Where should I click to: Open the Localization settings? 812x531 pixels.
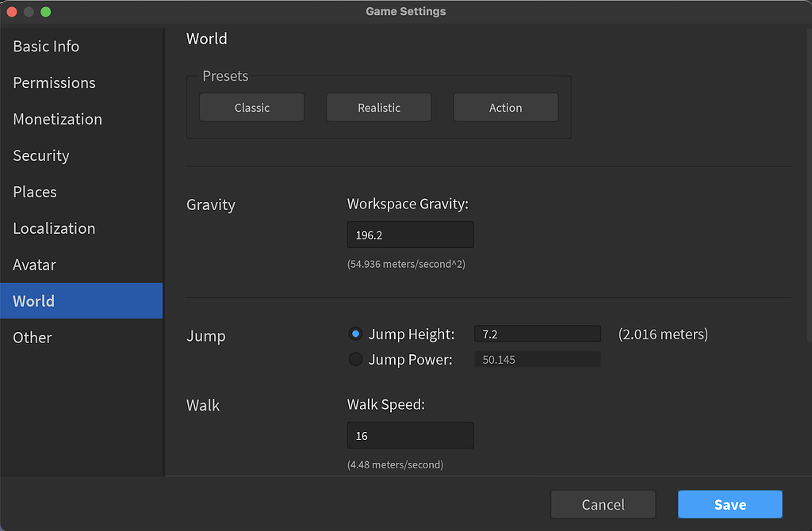click(54, 229)
